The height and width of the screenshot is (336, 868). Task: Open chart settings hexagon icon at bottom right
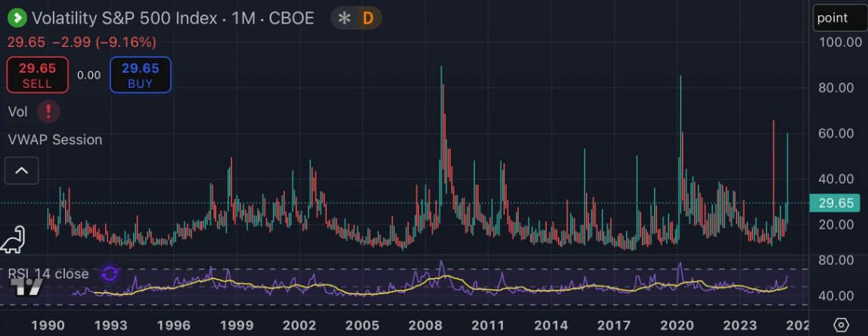[840, 325]
